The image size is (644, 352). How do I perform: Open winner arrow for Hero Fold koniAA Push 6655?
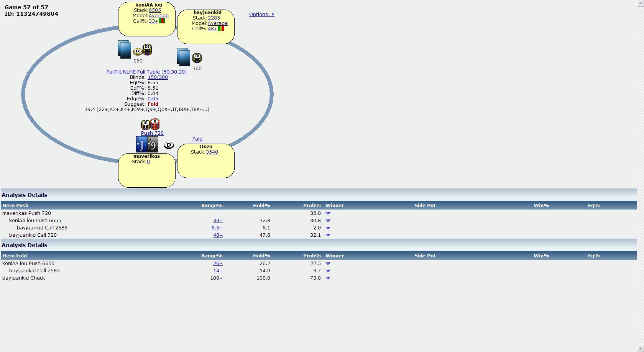tap(328, 264)
